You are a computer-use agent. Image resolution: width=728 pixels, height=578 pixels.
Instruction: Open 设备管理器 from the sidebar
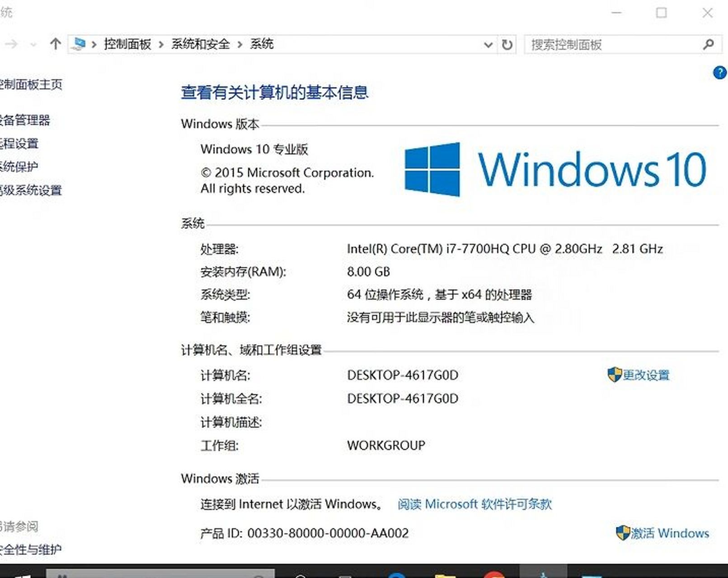coord(25,120)
